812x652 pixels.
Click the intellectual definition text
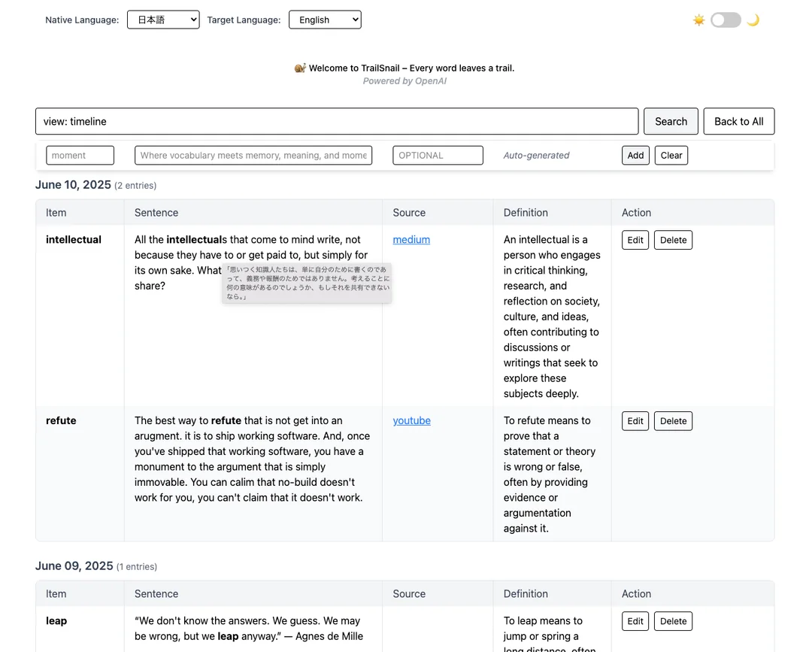pos(552,317)
